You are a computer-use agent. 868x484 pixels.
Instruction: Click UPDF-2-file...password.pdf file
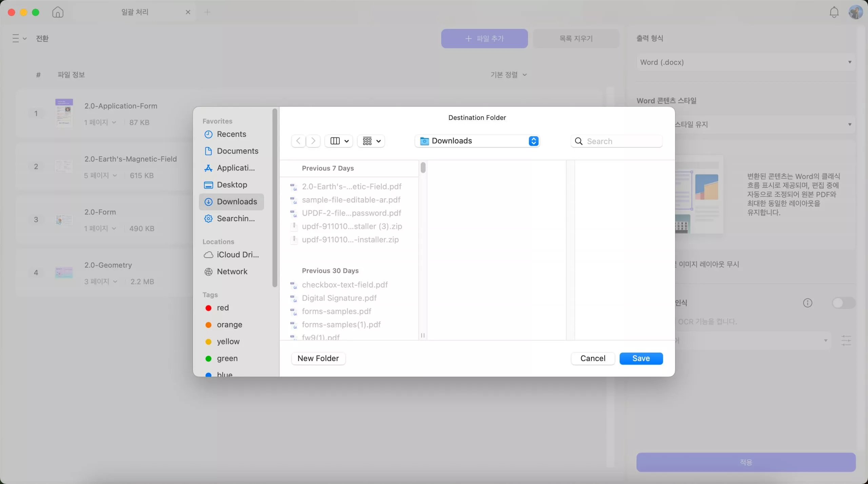(x=349, y=213)
